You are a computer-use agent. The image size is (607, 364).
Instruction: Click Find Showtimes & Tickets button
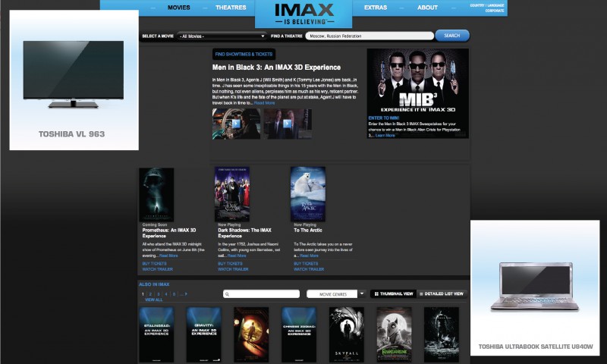tap(244, 54)
